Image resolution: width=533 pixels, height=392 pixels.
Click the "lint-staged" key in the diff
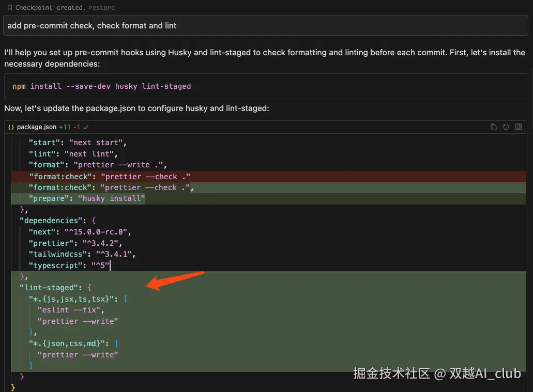click(49, 288)
